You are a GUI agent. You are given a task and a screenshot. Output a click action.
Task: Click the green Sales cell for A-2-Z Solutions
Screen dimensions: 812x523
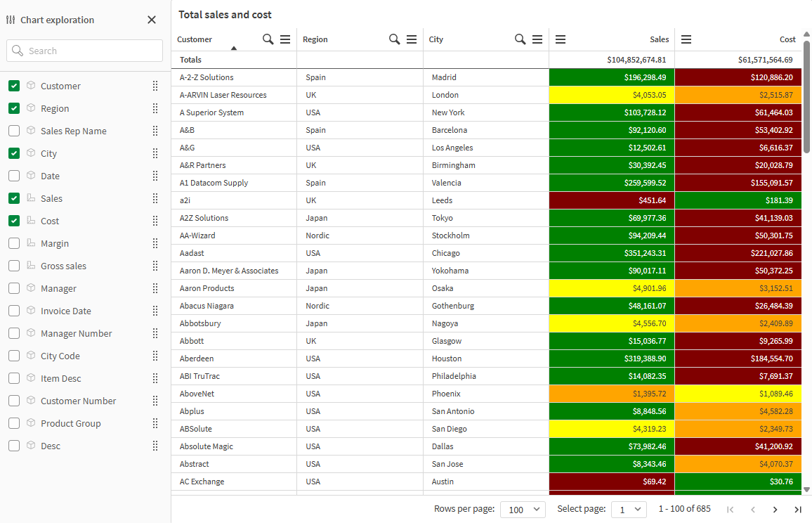[611, 77]
